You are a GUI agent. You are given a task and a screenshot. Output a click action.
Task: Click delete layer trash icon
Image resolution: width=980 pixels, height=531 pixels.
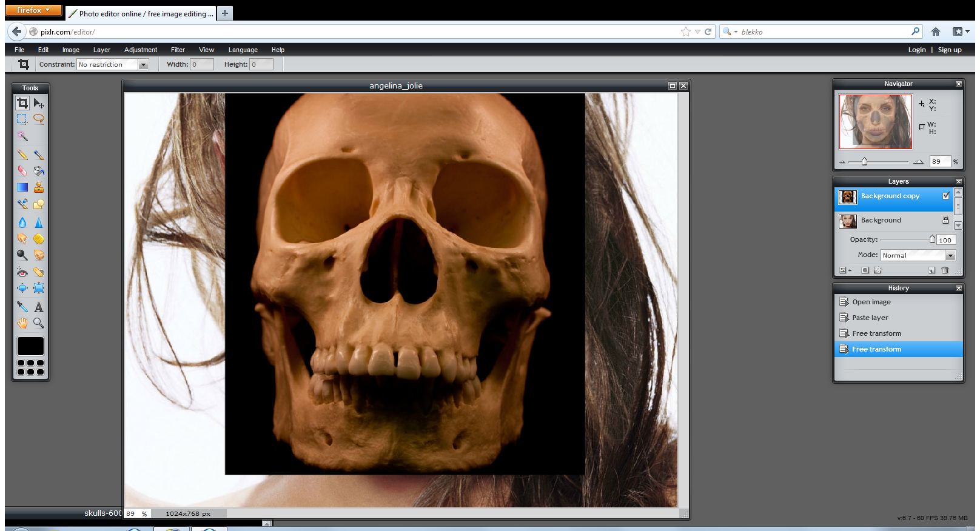(945, 270)
